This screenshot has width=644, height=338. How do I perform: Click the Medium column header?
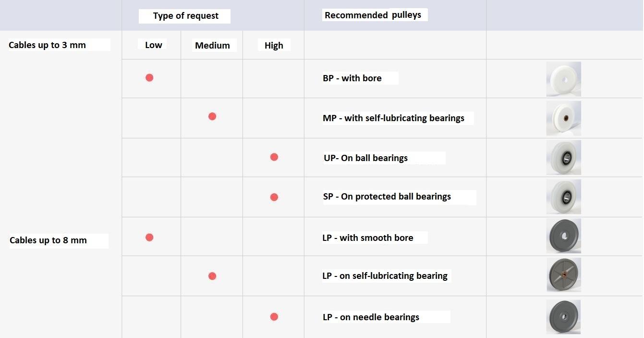(x=212, y=46)
